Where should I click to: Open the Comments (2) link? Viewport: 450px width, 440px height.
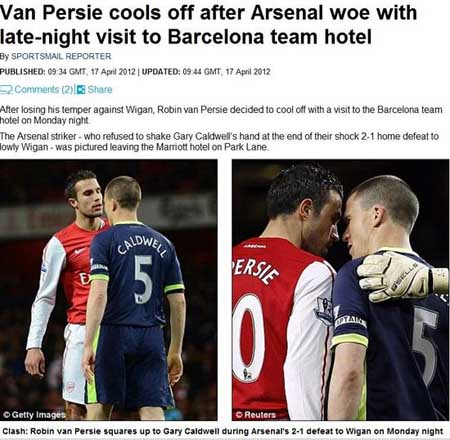click(x=44, y=89)
